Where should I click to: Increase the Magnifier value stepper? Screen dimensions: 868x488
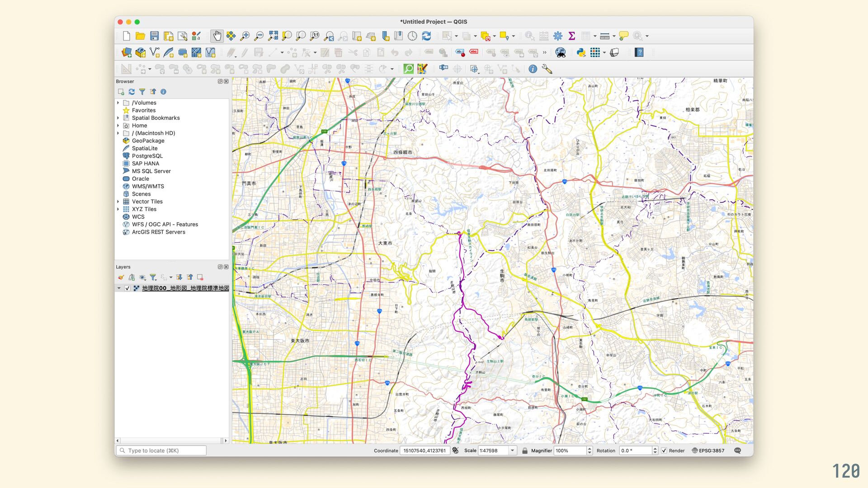[x=590, y=448]
